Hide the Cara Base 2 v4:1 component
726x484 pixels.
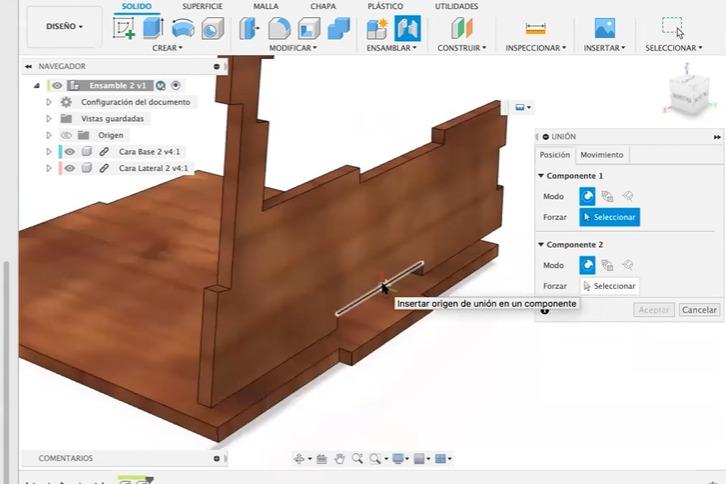click(x=69, y=151)
